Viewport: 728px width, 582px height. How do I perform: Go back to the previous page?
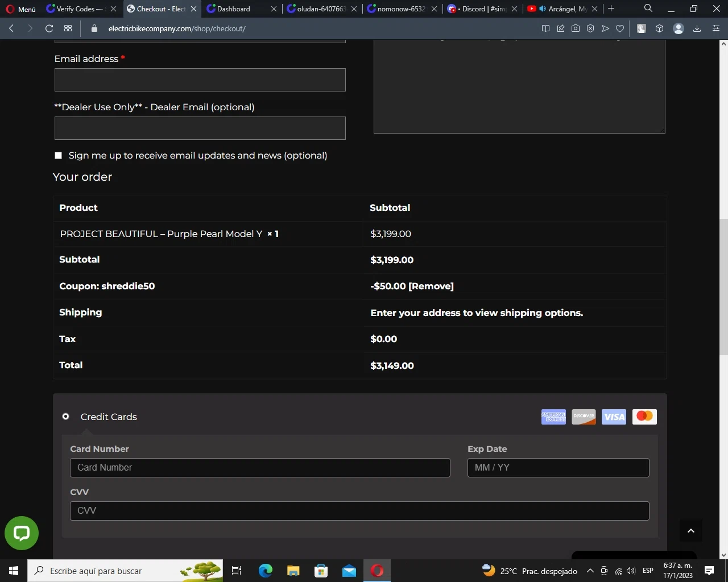(11, 28)
